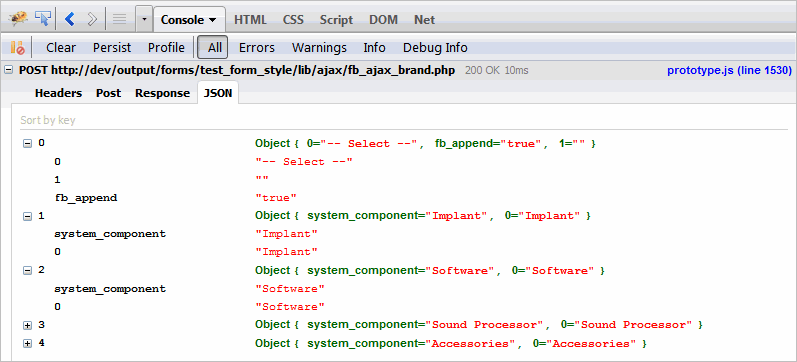Open the small panel dropdown arrow button
Screen dimensions: 797x362
click(144, 20)
